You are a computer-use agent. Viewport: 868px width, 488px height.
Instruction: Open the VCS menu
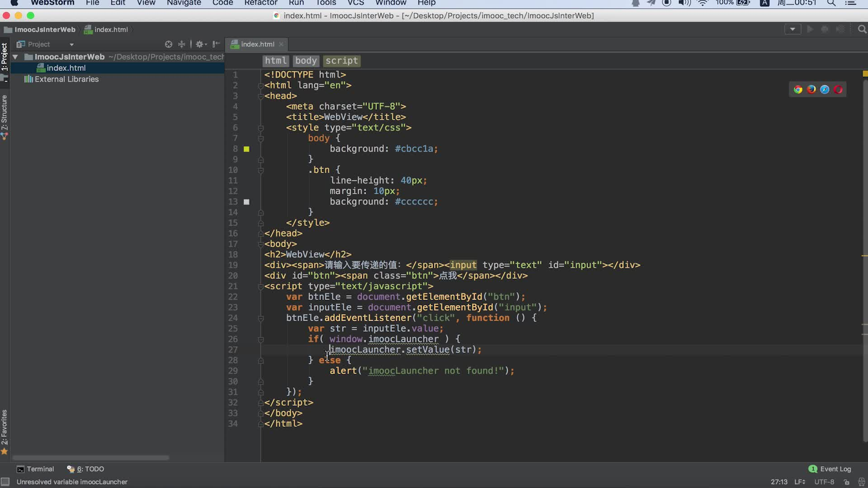355,3
